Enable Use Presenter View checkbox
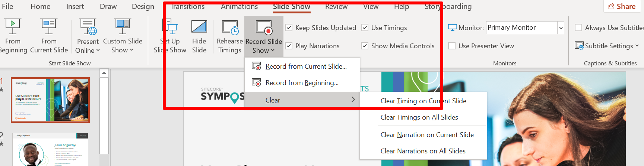 tap(452, 46)
